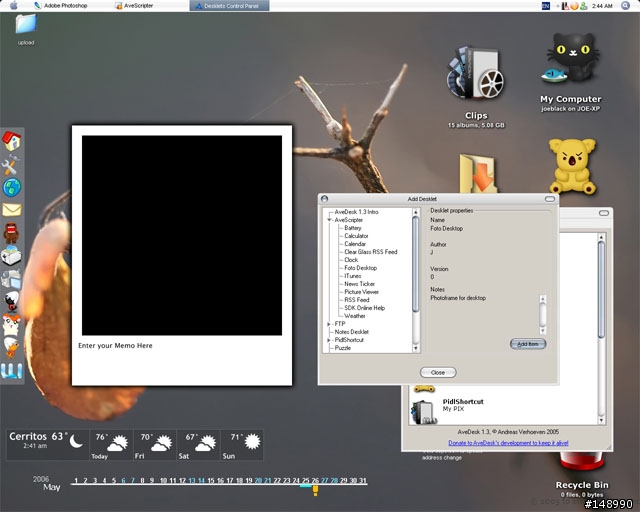Click the 2:44 AM clock

[x=602, y=6]
